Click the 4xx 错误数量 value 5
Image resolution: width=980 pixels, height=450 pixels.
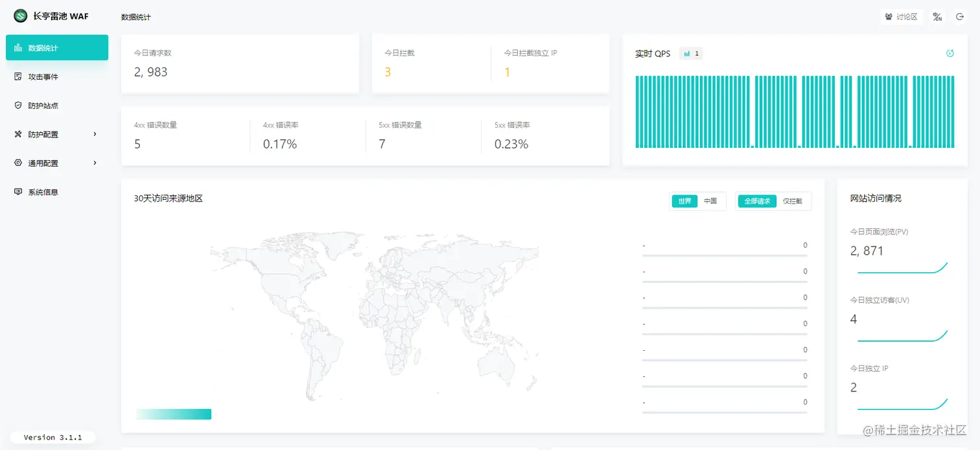coord(137,144)
